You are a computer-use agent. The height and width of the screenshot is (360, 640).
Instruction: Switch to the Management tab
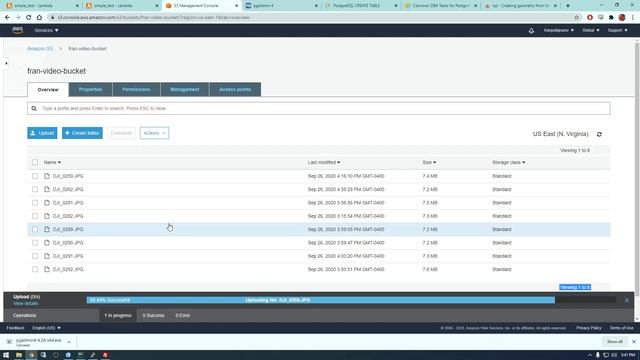184,89
